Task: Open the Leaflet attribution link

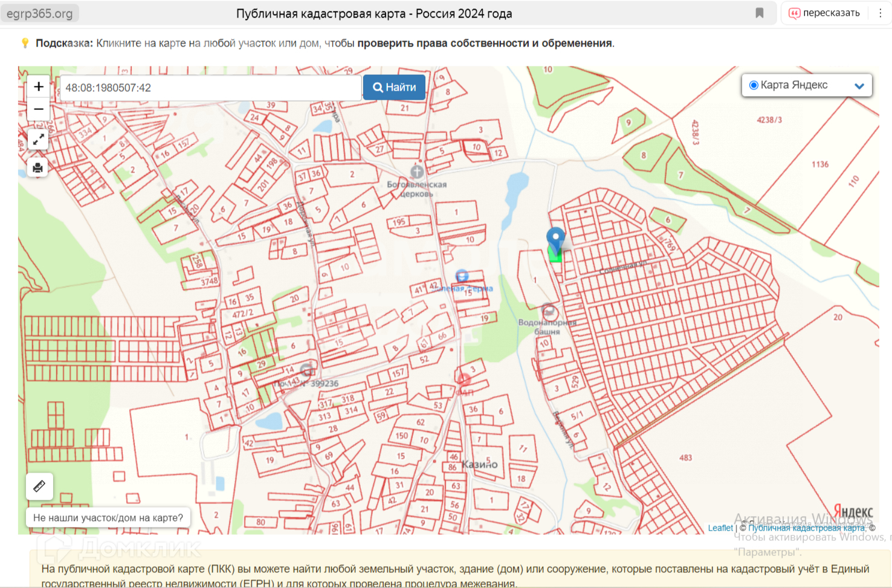Action: pyautogui.click(x=720, y=528)
